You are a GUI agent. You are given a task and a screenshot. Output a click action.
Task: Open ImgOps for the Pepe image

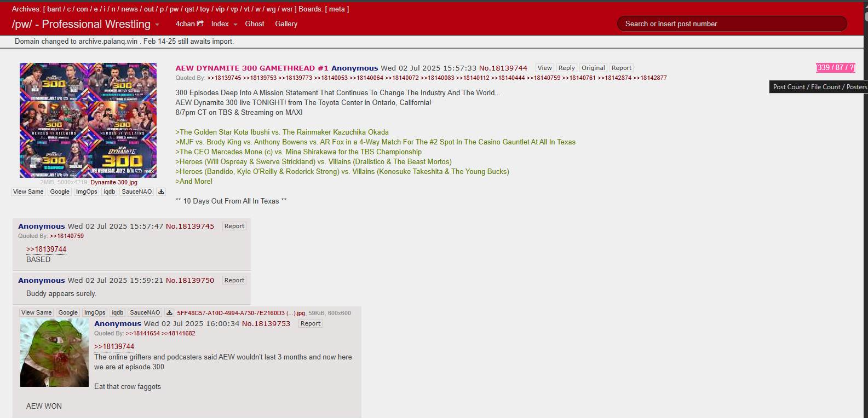click(95, 313)
